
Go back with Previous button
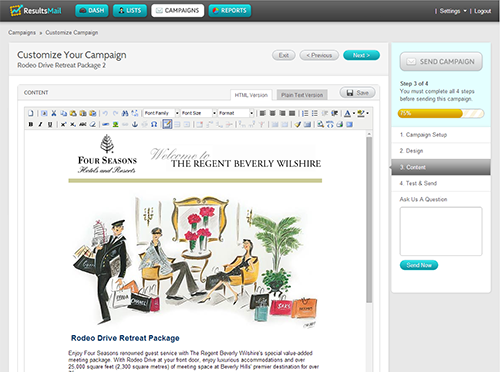(x=319, y=55)
